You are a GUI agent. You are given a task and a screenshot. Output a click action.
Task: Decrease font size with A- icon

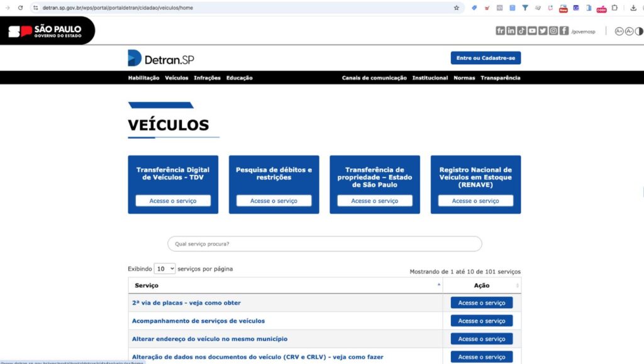629,31
